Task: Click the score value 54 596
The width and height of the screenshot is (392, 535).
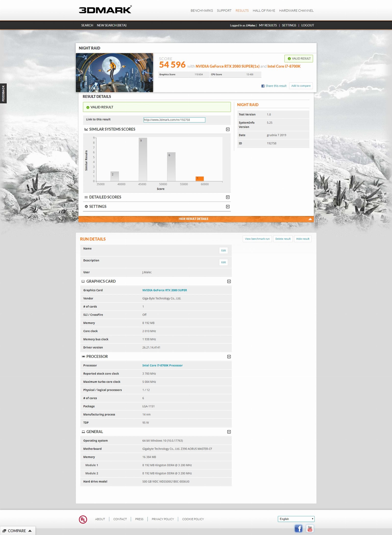Action: (172, 65)
